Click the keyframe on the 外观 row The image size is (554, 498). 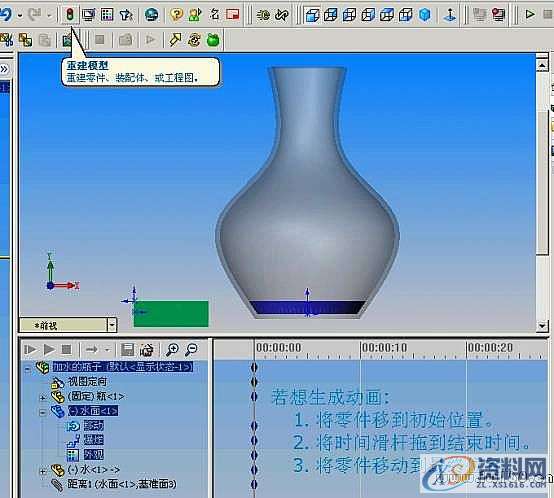tap(254, 454)
